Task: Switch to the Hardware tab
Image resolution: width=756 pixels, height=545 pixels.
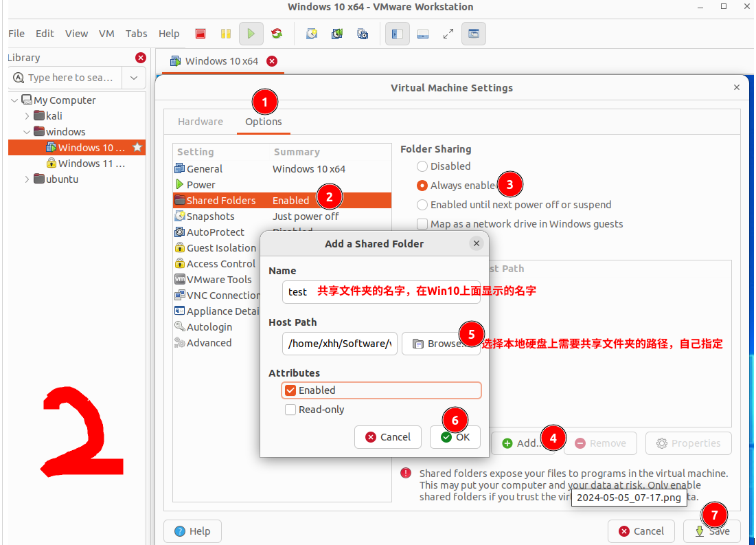Action: point(201,122)
